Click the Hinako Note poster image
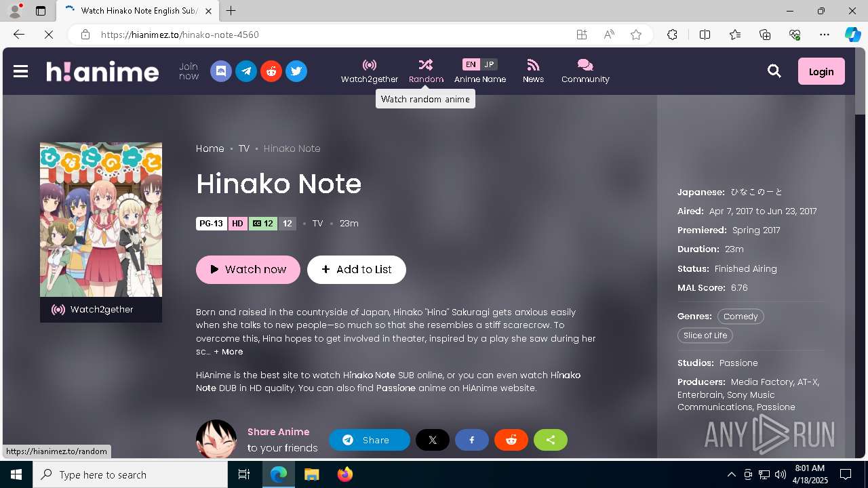Image resolution: width=868 pixels, height=488 pixels. click(101, 220)
